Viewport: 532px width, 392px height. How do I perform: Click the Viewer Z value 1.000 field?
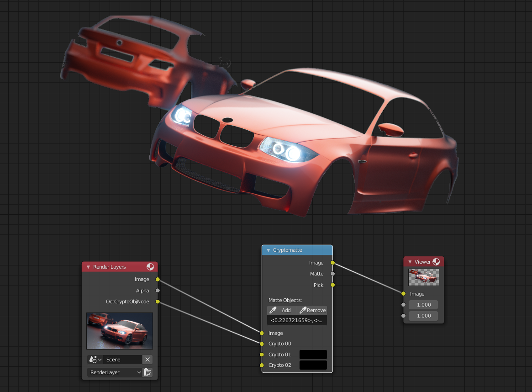[x=423, y=316]
